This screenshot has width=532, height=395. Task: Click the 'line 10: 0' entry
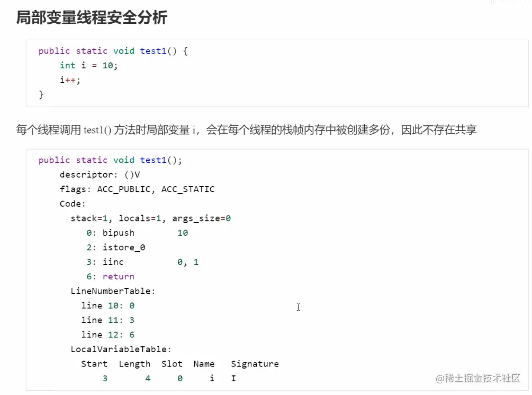108,306
